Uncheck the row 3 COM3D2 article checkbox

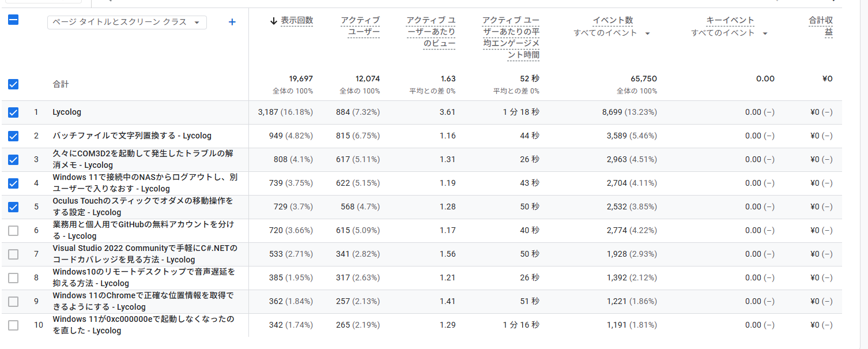coord(13,160)
